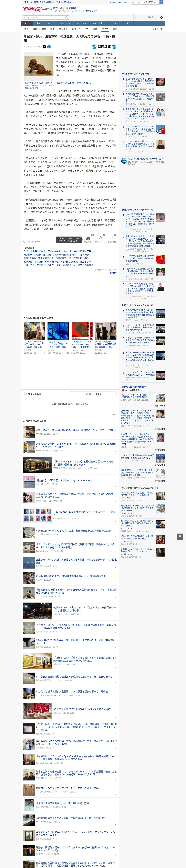Image resolution: width=186 pixels, height=868 pixels.
Task: Open the ランキング tab
Action: pos(115,23)
